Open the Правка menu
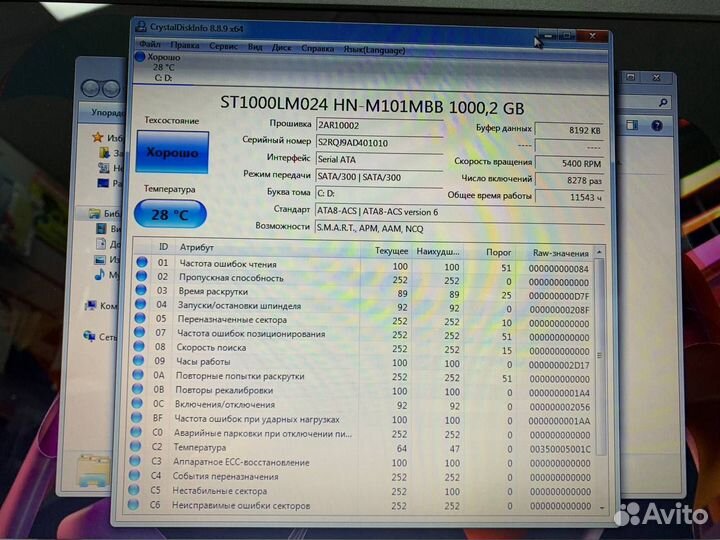Screen dimensions: 720x540 click(185, 45)
